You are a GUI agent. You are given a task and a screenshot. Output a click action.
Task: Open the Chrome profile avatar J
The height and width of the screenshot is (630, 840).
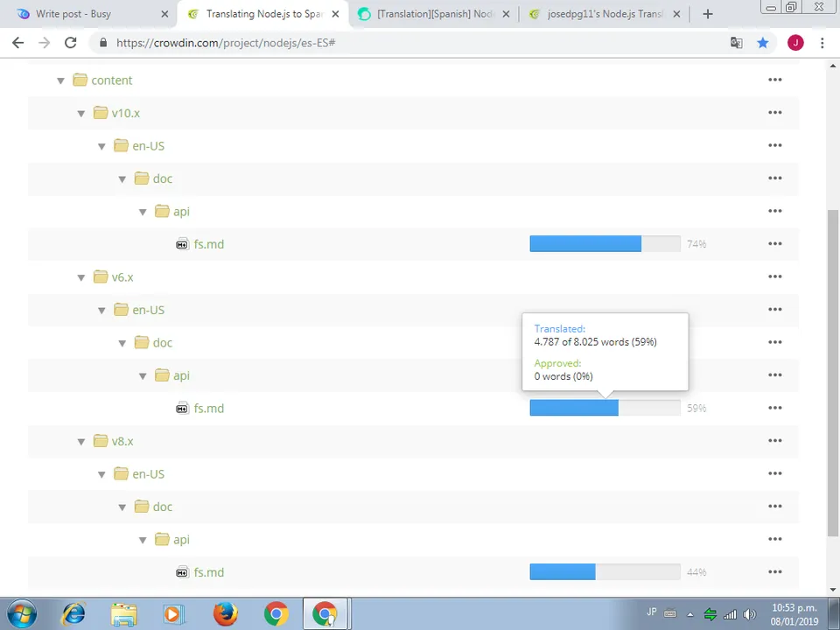795,43
